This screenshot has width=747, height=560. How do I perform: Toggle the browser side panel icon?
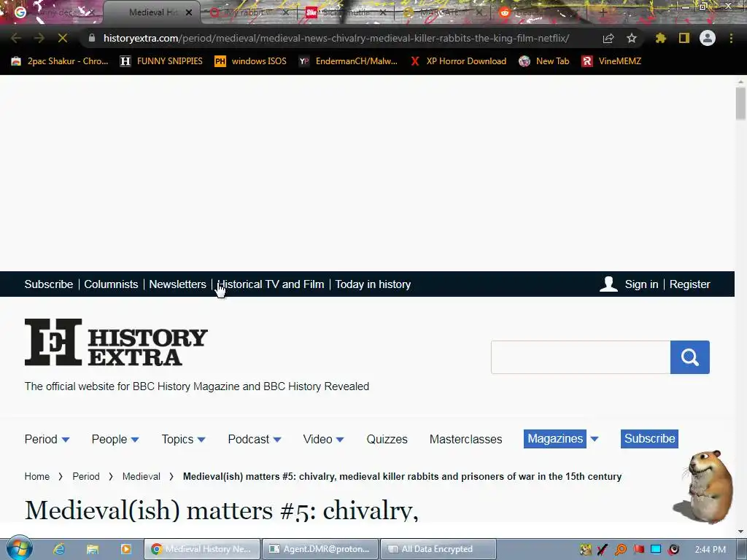tap(684, 38)
